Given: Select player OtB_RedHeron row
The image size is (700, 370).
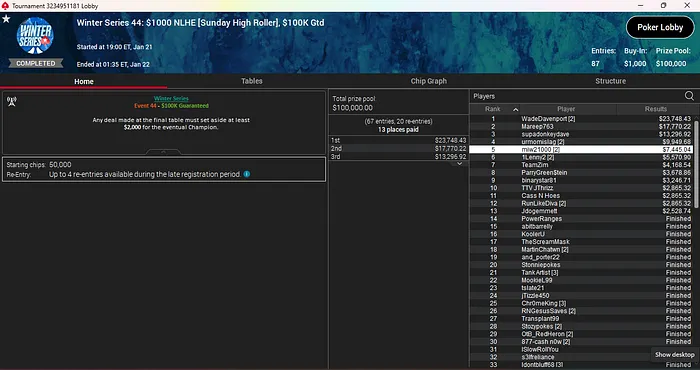Looking at the screenshot, I should coord(581,334).
